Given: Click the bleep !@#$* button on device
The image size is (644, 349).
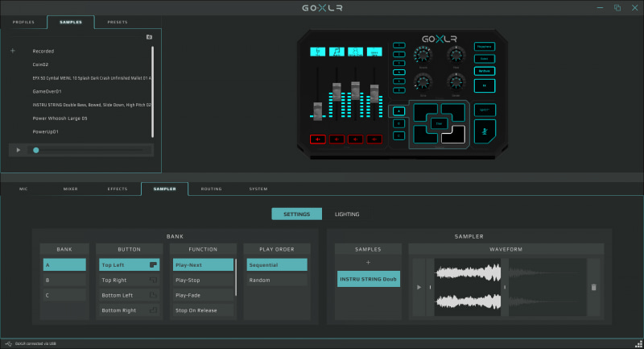Looking at the screenshot, I should 485,110.
